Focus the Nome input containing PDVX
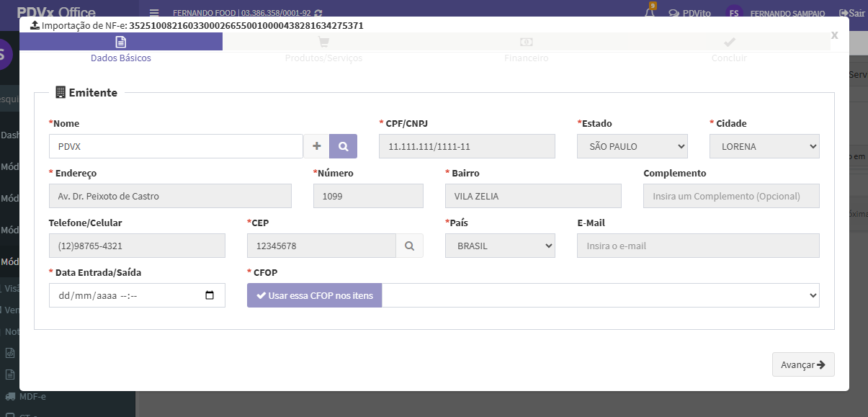This screenshot has height=417, width=868. (176, 146)
